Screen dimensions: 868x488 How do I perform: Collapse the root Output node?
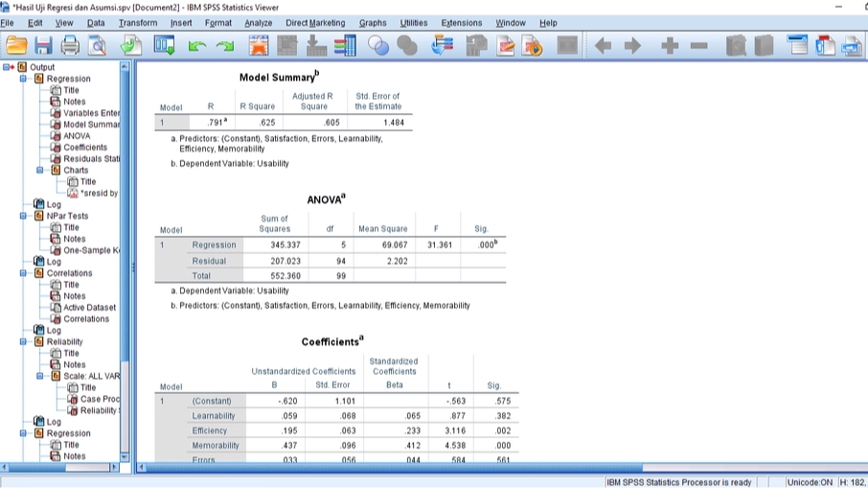(x=6, y=67)
